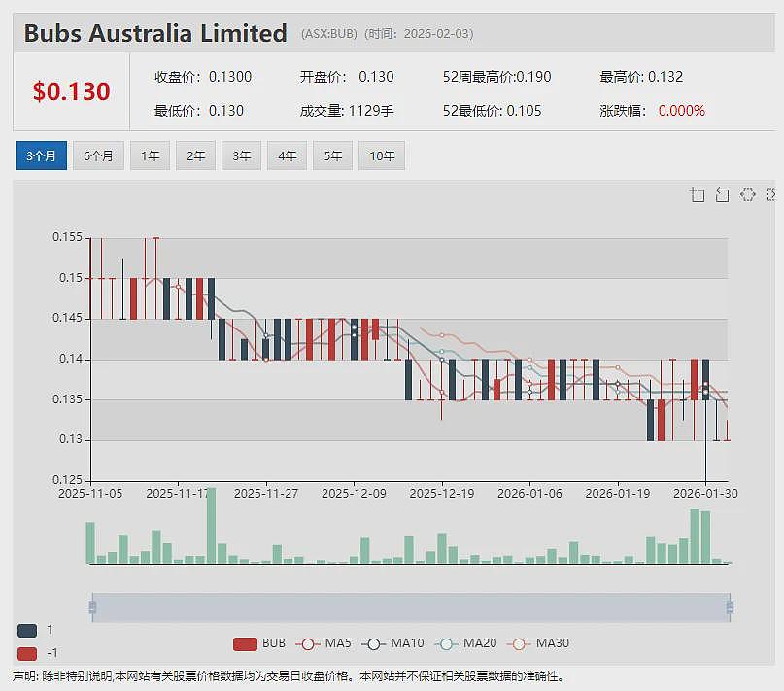Toggle MA20 legend entry

[x=465, y=643]
